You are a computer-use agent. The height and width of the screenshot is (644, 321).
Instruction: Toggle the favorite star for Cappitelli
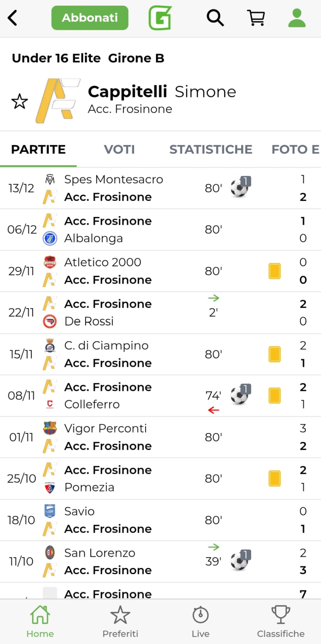tap(19, 101)
